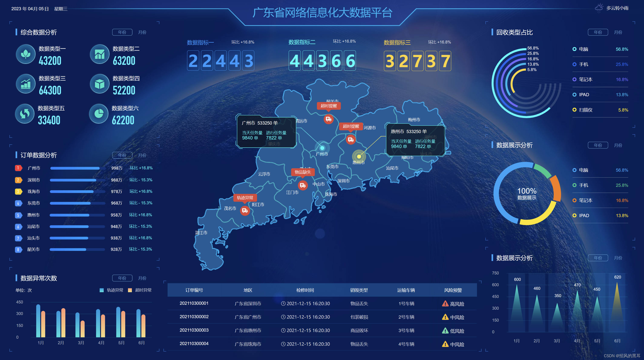Click the refresh arrows icon for 数据类型五
Viewport: 644px width, 360px height.
pos(25,114)
